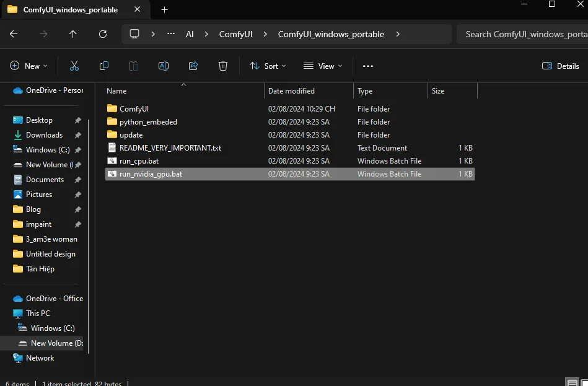Click the ComfyUI_windows_portable breadcrumb segment
Image resolution: width=588 pixels, height=386 pixels.
[331, 34]
